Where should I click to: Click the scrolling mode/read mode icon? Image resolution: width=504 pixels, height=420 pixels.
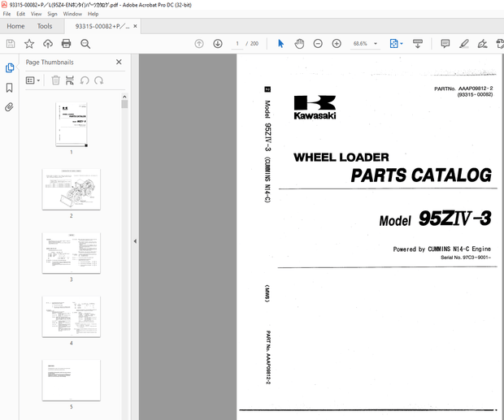[x=418, y=43]
